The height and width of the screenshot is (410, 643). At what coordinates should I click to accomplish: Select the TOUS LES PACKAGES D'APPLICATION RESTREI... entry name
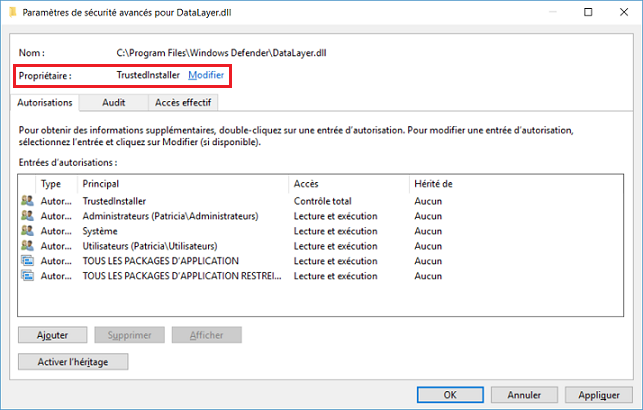(182, 276)
